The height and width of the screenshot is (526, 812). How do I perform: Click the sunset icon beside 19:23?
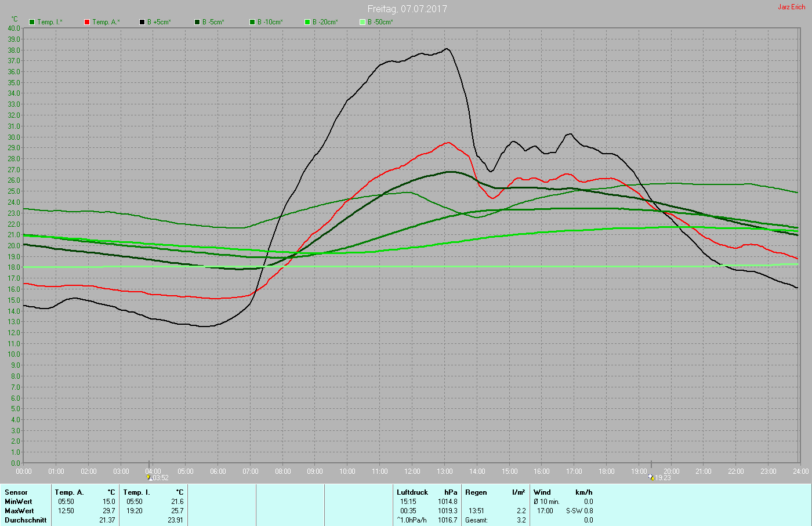651,478
